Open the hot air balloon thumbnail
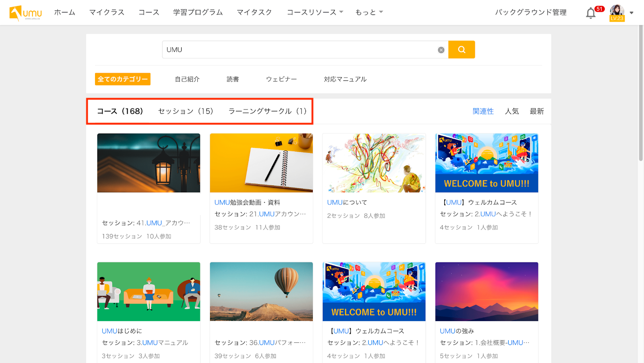The width and height of the screenshot is (644, 363). [x=261, y=291]
